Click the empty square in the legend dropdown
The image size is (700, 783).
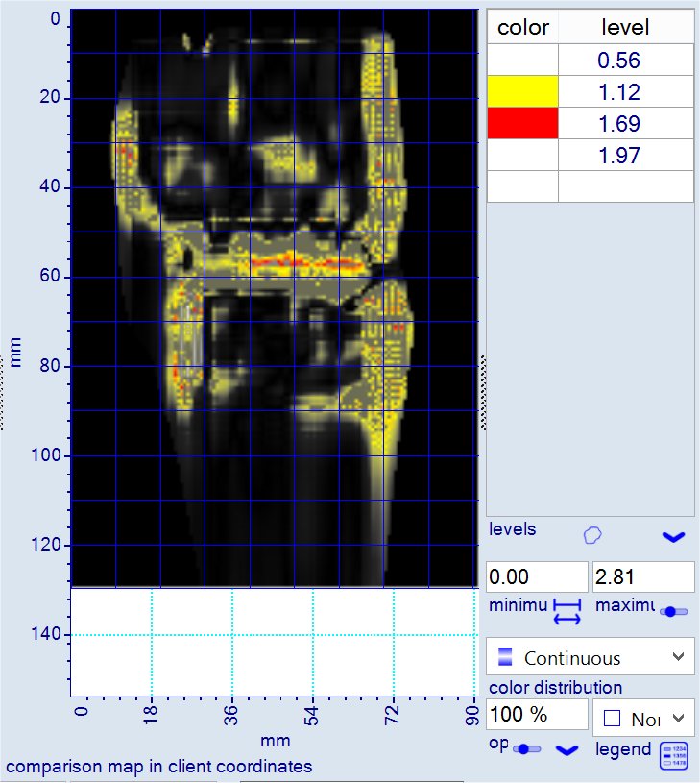[612, 719]
